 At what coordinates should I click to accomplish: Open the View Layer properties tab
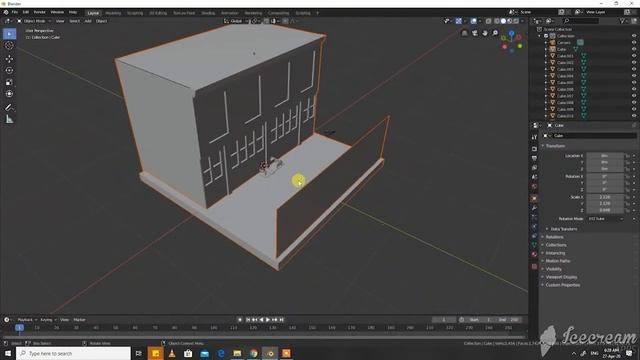534,168
